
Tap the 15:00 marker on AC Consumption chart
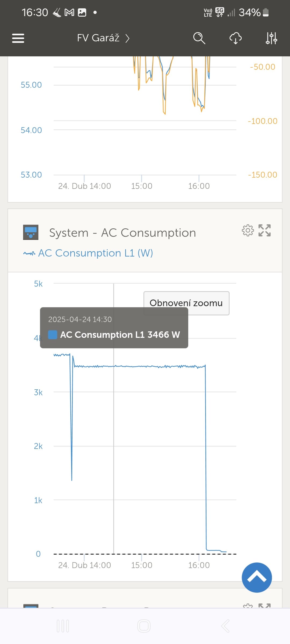tap(142, 565)
